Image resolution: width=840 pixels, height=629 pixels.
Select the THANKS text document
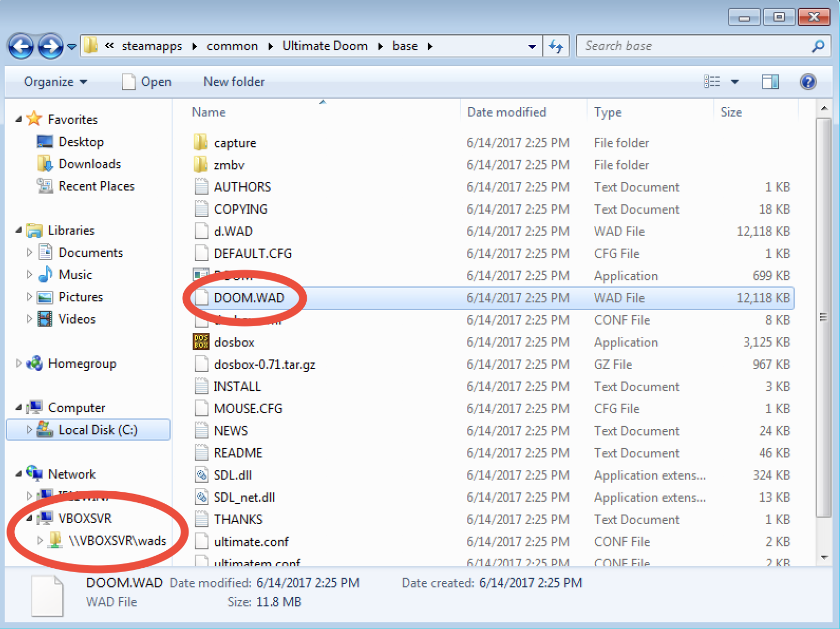[238, 519]
